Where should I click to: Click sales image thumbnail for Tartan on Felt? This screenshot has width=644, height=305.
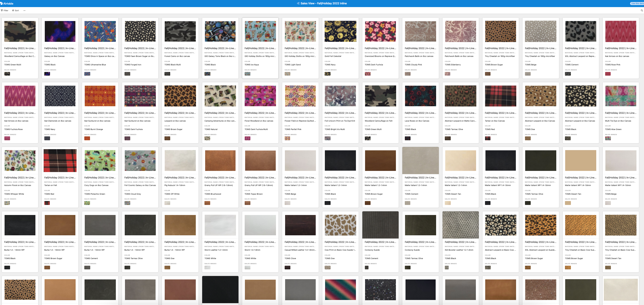(x=47, y=203)
